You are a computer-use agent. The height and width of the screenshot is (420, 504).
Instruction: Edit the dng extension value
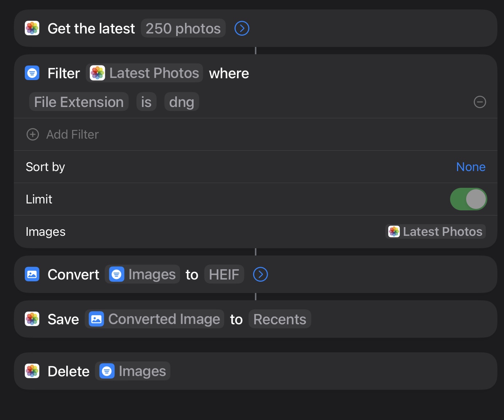click(x=181, y=102)
